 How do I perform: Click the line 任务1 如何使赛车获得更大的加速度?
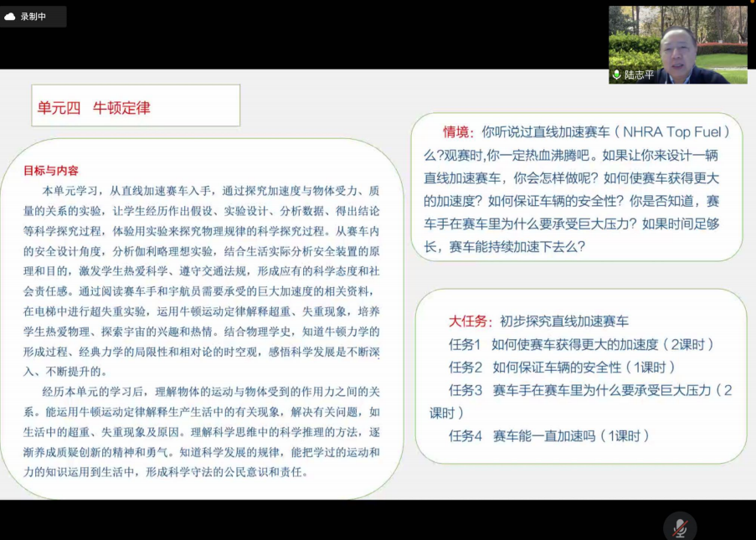(x=581, y=344)
